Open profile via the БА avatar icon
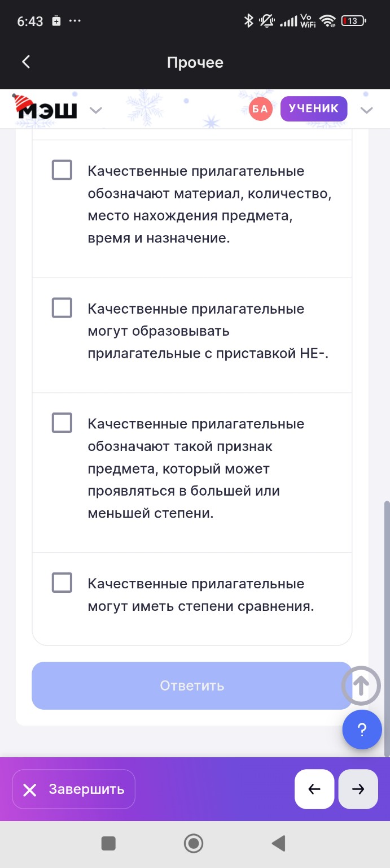 point(260,108)
